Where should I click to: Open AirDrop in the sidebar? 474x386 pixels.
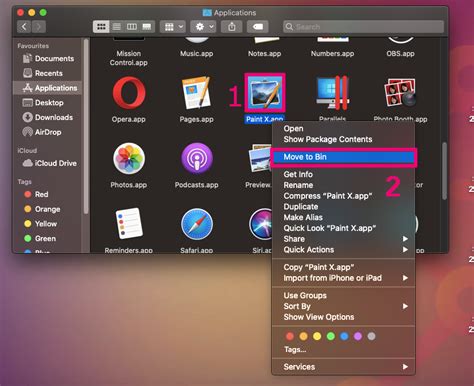click(x=48, y=132)
